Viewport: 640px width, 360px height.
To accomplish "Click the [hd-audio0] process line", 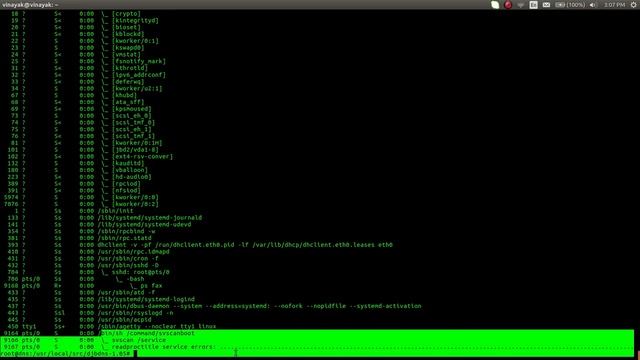I will (80, 177).
